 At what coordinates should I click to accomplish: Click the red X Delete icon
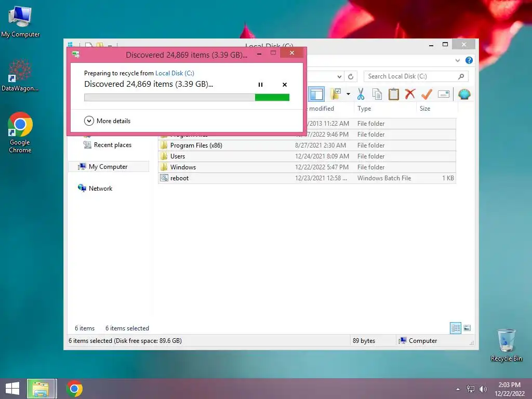pyautogui.click(x=410, y=94)
